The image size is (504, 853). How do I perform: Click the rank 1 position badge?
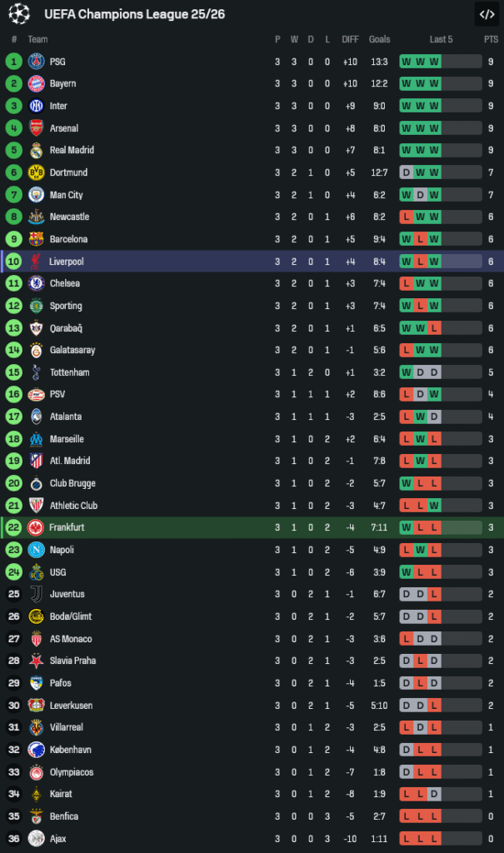(13, 62)
